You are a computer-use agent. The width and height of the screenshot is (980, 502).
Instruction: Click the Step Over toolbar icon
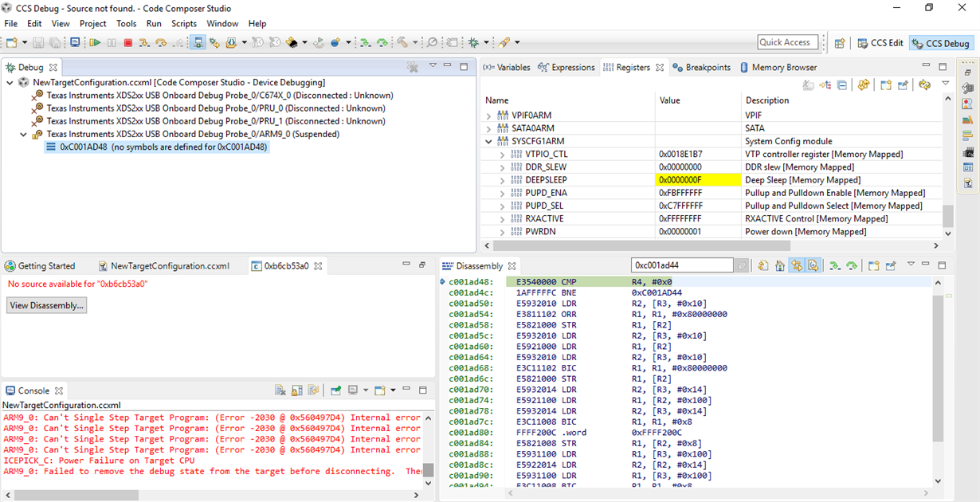(x=160, y=42)
